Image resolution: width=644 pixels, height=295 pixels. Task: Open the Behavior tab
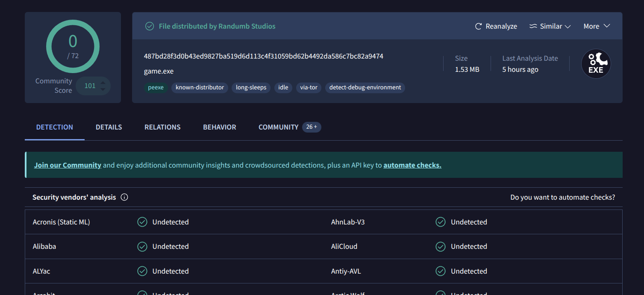219,127
